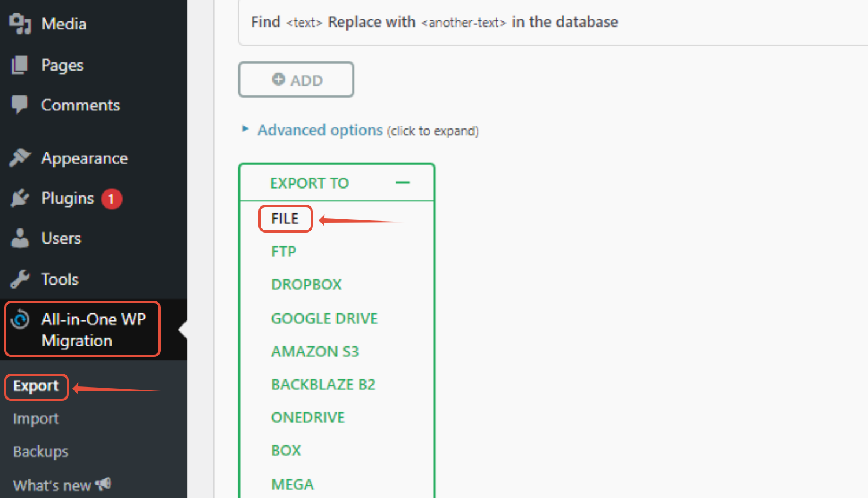Open the Backups submenu item
Viewport: 868px width, 498px height.
point(40,452)
